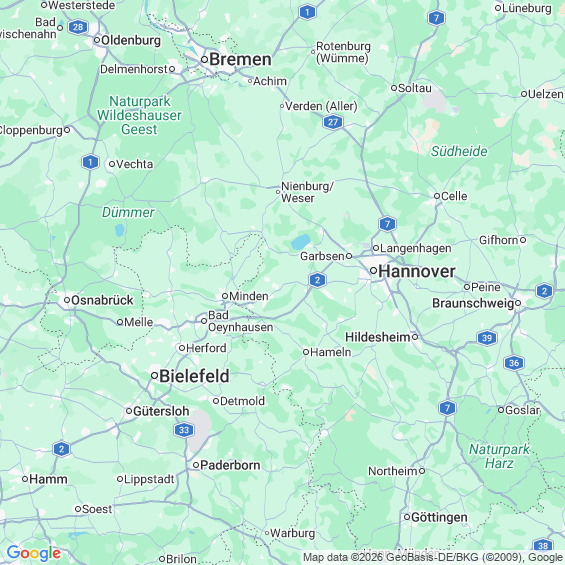The width and height of the screenshot is (565, 565).
Task: Click the Steinhuder Meer lake near Garbsen
Action: [x=301, y=242]
